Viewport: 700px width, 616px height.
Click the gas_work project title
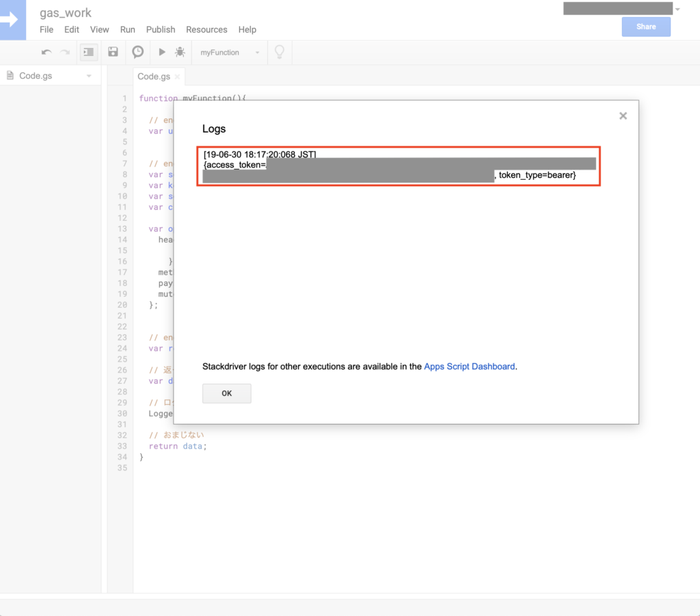pyautogui.click(x=65, y=12)
